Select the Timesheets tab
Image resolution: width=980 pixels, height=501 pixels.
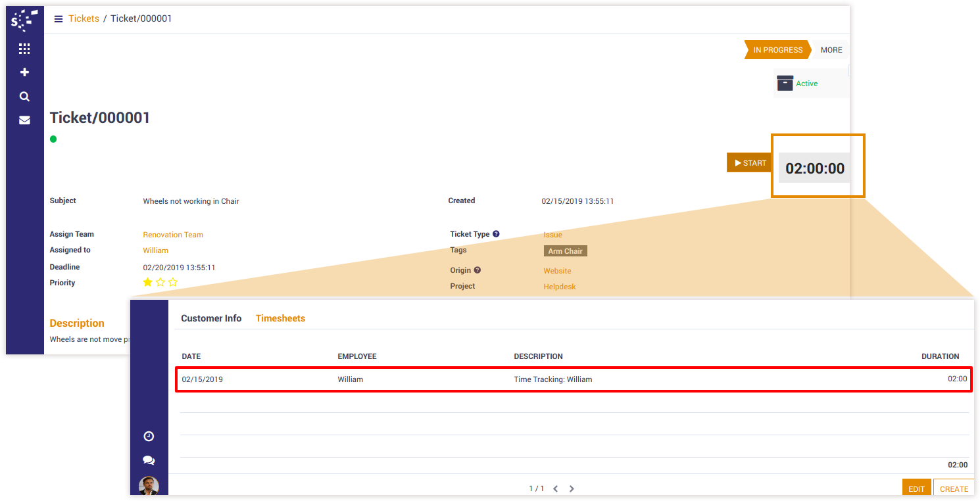click(280, 318)
